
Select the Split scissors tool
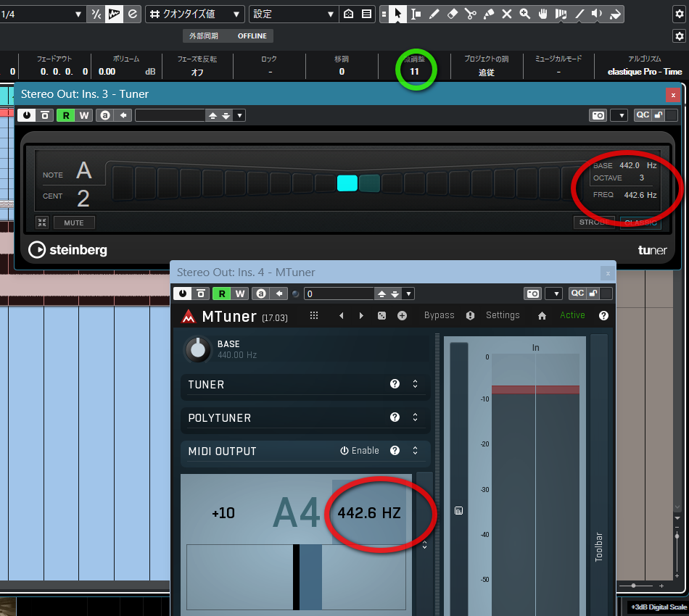click(470, 14)
